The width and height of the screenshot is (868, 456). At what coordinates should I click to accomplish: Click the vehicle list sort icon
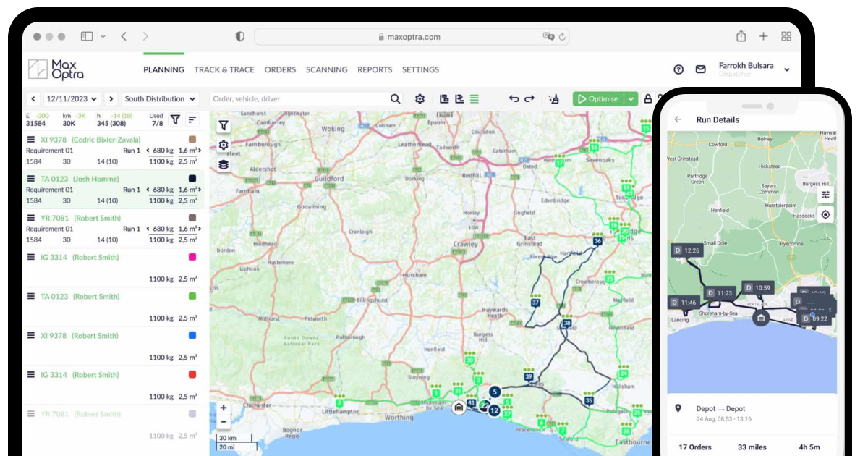[192, 119]
